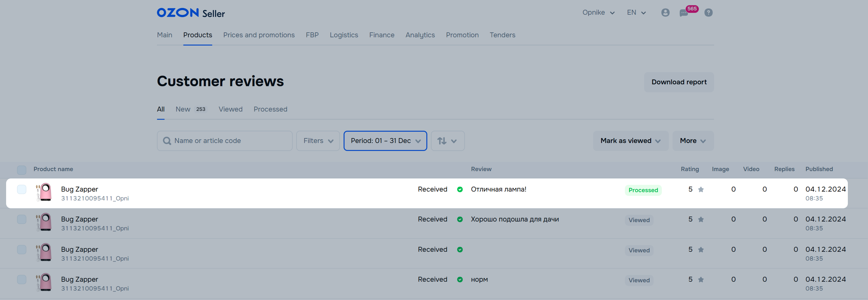
Task: Toggle the select-all checkbox in table header
Action: coord(22,170)
